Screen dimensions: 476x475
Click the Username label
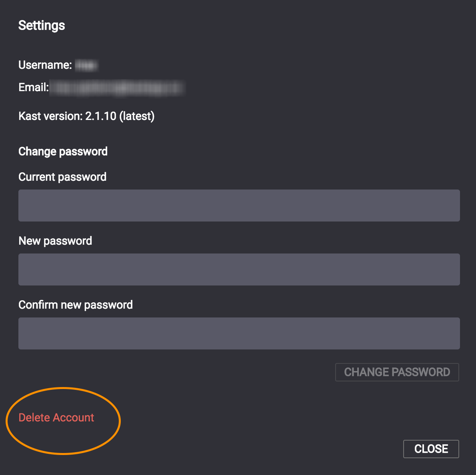pos(45,65)
